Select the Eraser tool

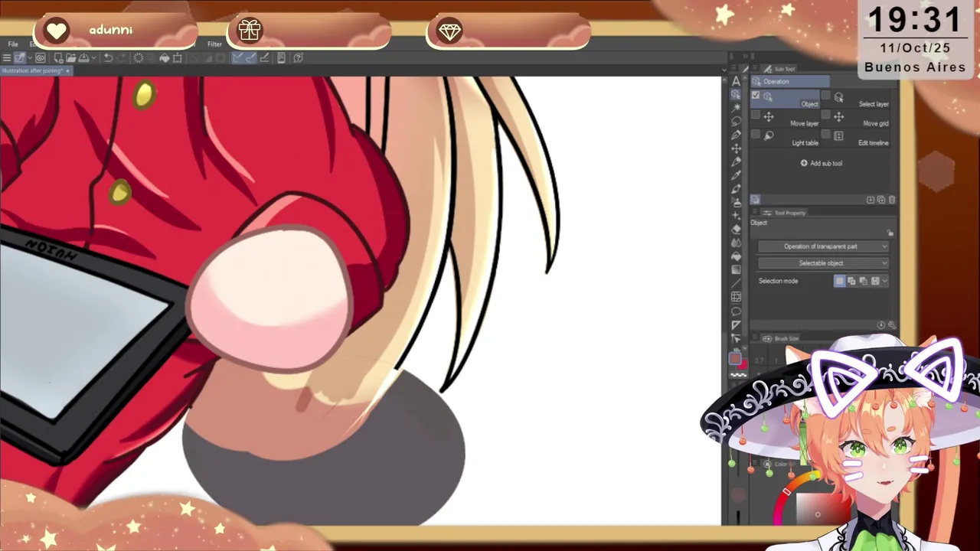tap(737, 229)
